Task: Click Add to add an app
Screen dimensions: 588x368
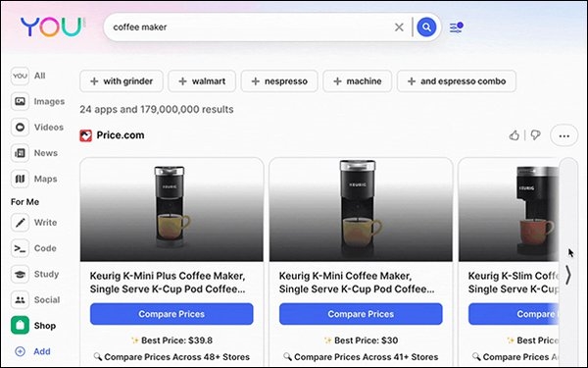Action: 32,351
